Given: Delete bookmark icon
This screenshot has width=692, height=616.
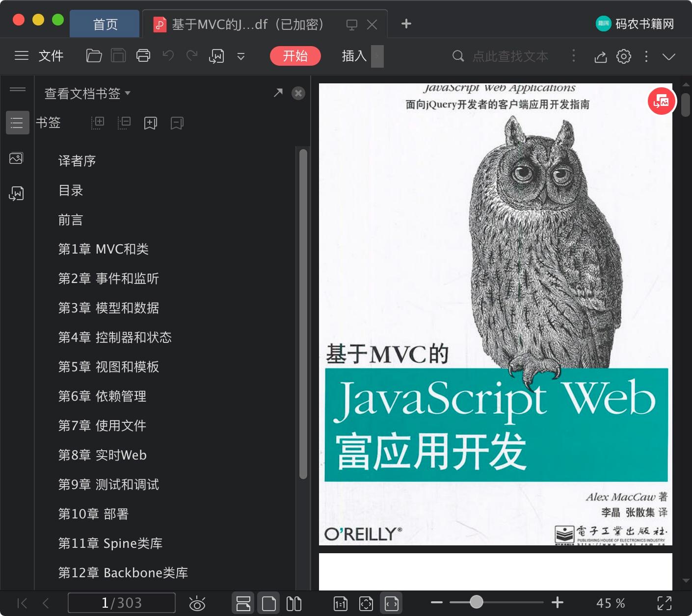Looking at the screenshot, I should [x=177, y=123].
